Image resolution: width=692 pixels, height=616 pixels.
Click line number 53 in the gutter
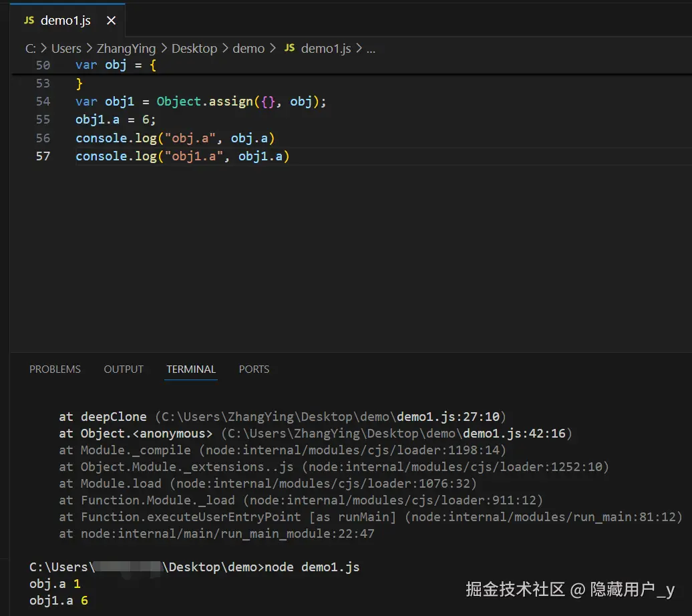[x=43, y=84]
